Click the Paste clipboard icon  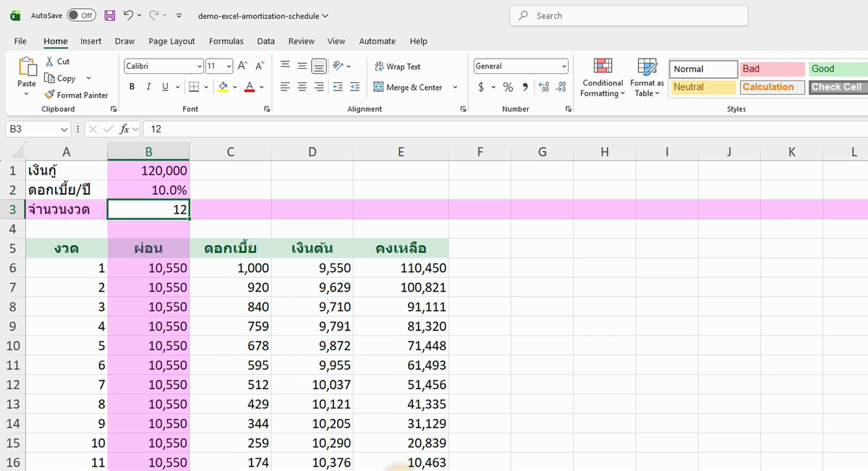click(27, 67)
